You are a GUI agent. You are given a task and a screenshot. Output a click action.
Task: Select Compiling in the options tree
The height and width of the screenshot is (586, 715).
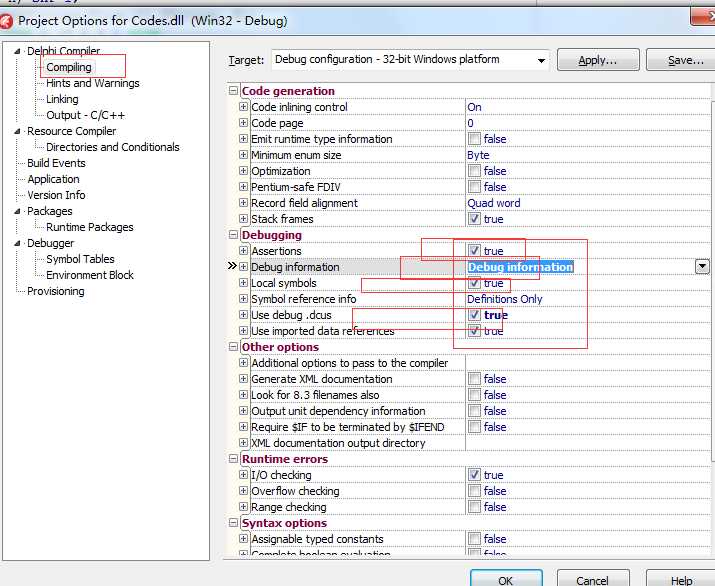69,67
